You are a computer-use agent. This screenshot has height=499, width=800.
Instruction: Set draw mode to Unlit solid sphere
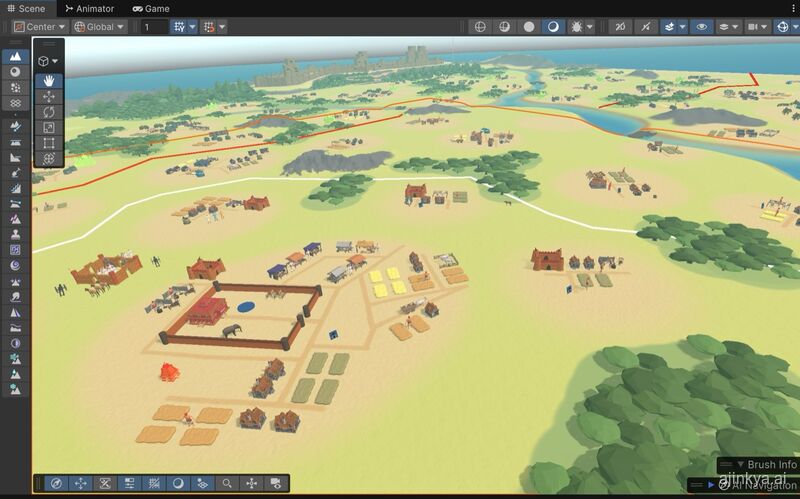point(529,27)
